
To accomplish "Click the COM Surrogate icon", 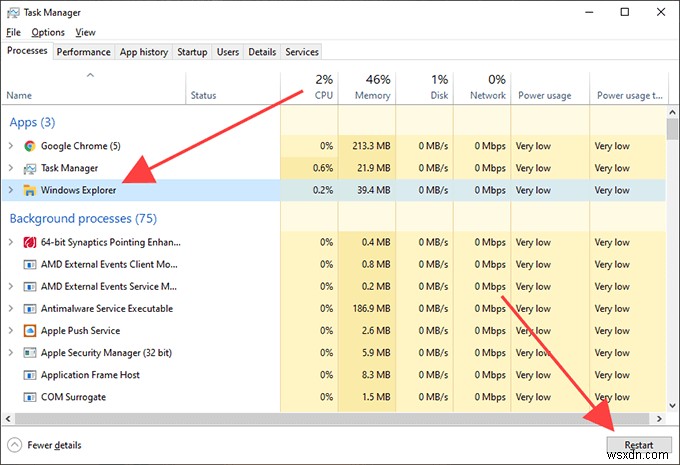I will tap(29, 397).
